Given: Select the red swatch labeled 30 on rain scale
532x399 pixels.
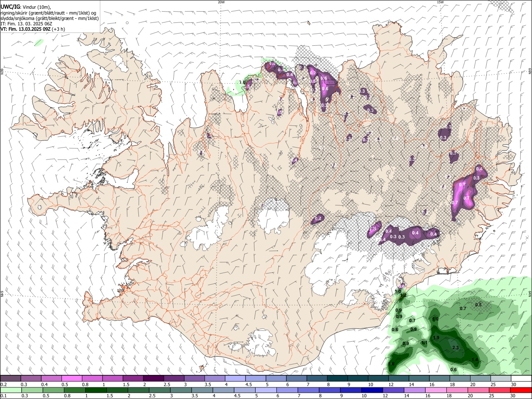Looking at the screenshot, I should coord(521,390).
